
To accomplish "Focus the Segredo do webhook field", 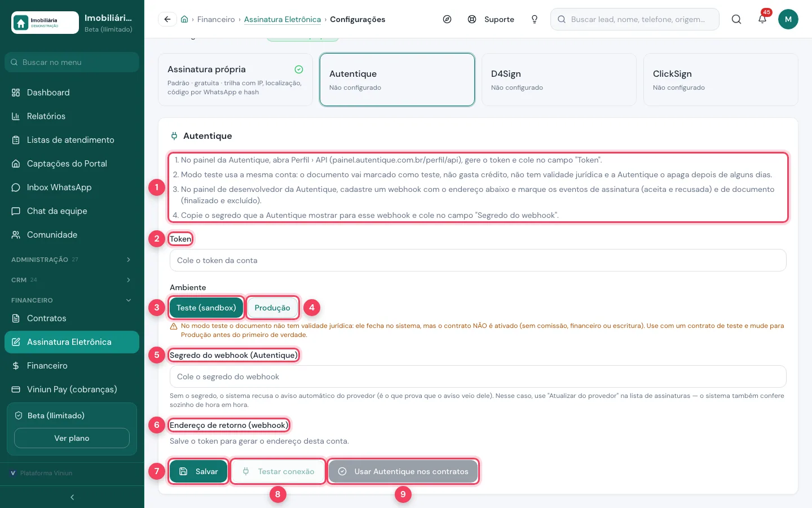I will coord(478,376).
